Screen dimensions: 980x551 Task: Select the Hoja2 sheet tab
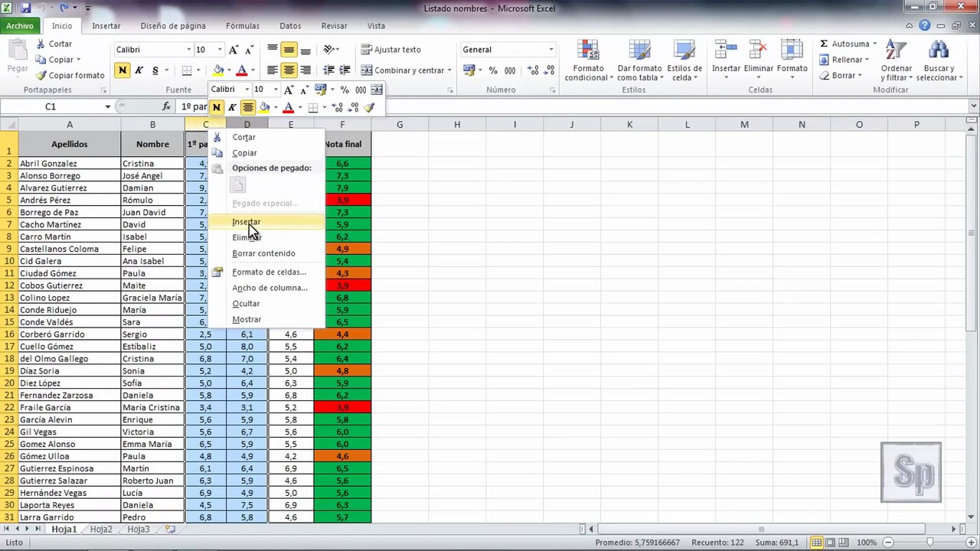pos(101,529)
